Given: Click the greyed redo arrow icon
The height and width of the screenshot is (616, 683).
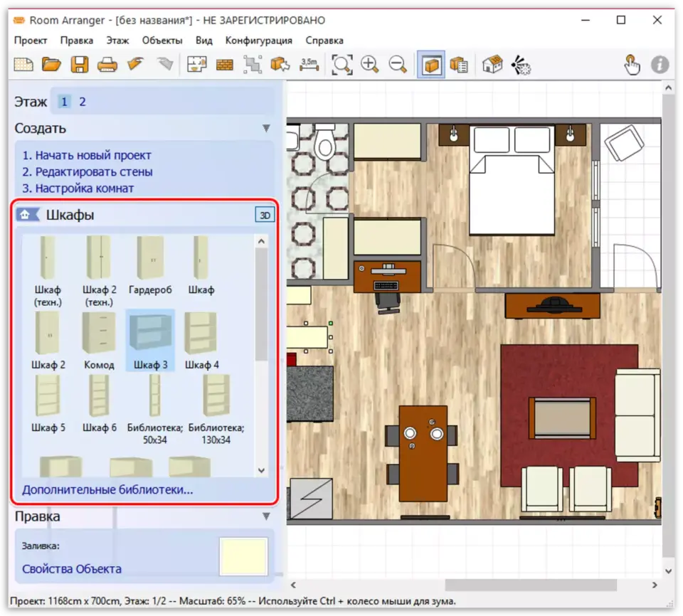Looking at the screenshot, I should [164, 64].
